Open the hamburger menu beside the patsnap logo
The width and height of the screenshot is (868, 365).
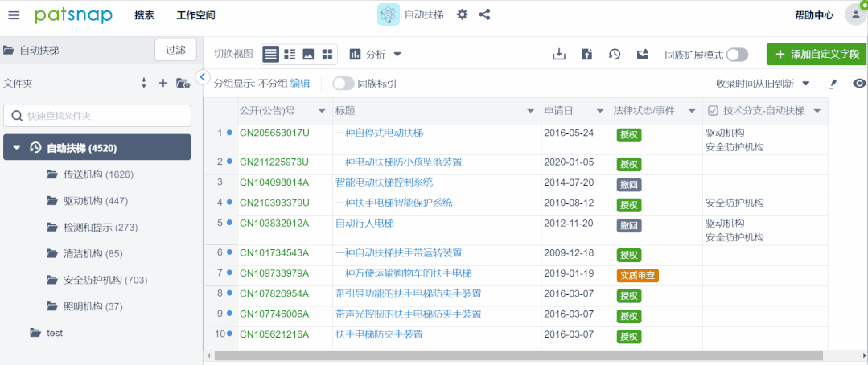tap(14, 15)
